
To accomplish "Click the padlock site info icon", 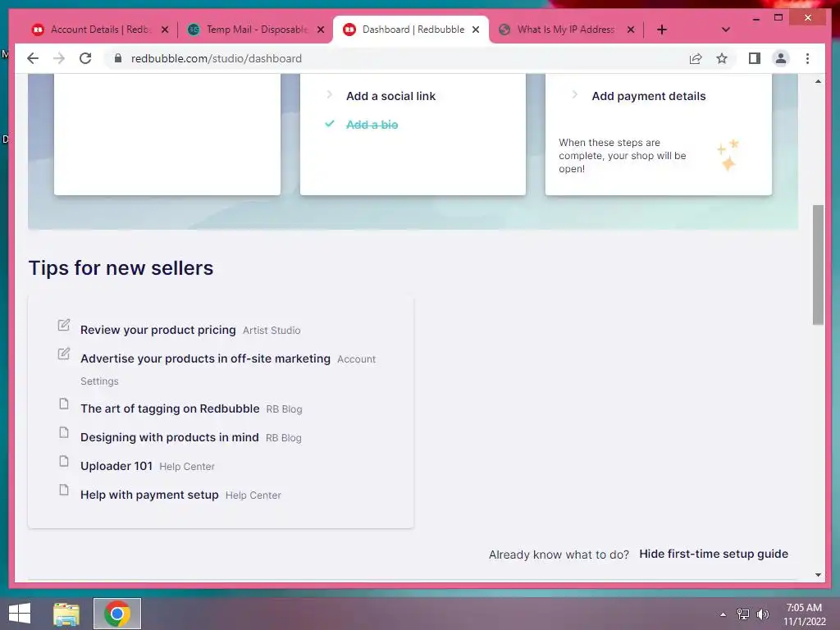I will [x=118, y=58].
